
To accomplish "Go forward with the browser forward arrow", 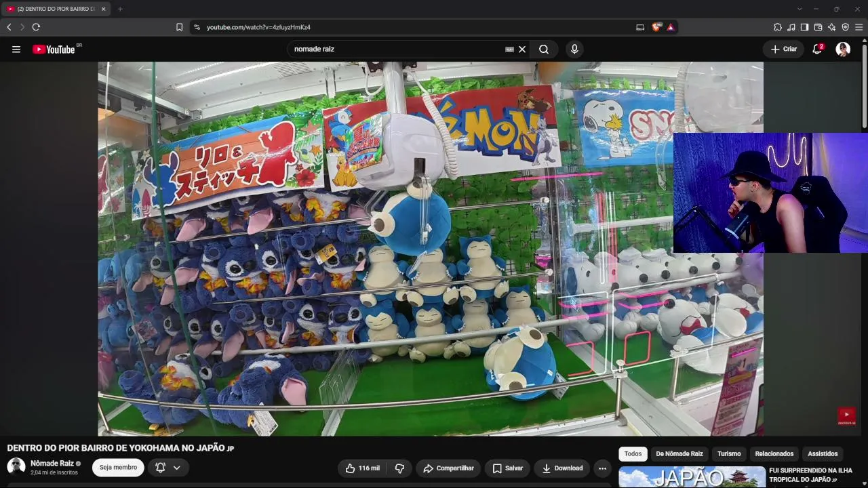I will pyautogui.click(x=22, y=27).
